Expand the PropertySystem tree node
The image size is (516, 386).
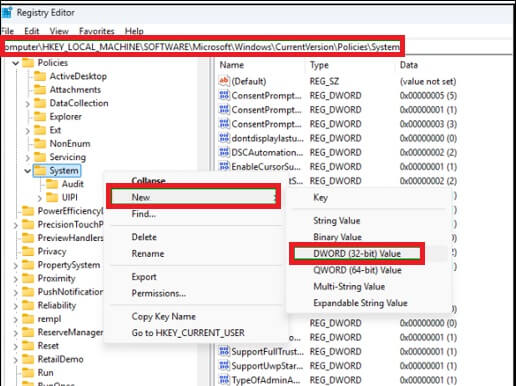point(16,265)
